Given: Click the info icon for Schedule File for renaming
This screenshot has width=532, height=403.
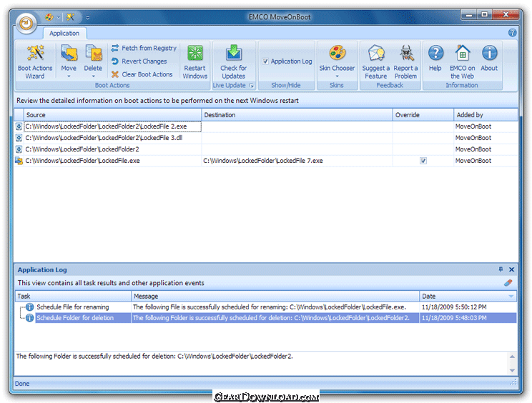Looking at the screenshot, I should [x=30, y=307].
